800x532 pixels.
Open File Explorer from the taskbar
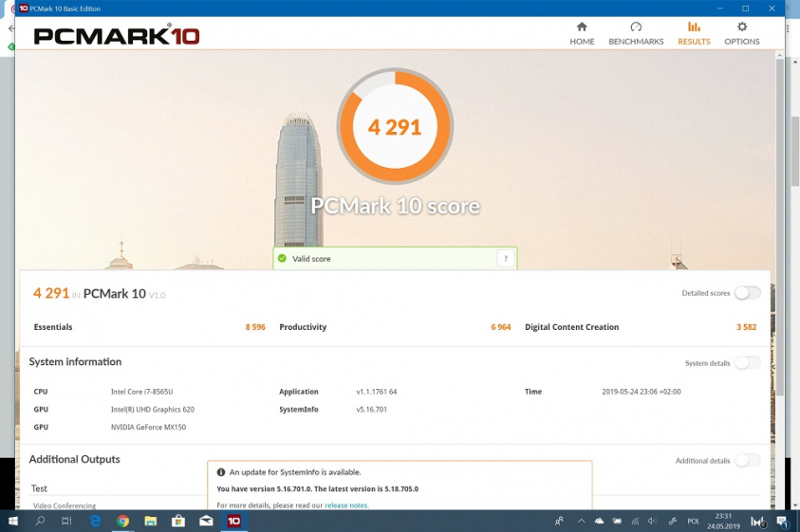[150, 521]
